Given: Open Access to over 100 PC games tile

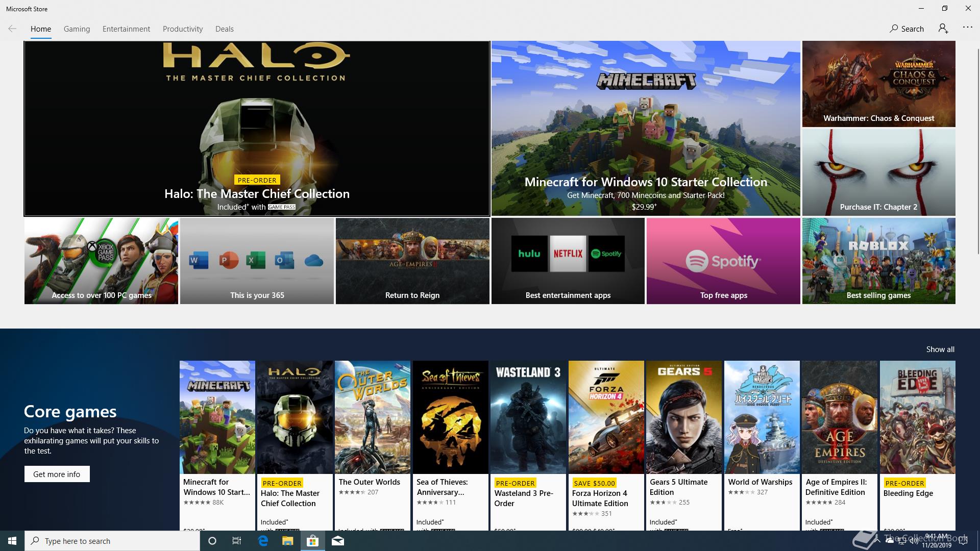Looking at the screenshot, I should click(x=101, y=261).
